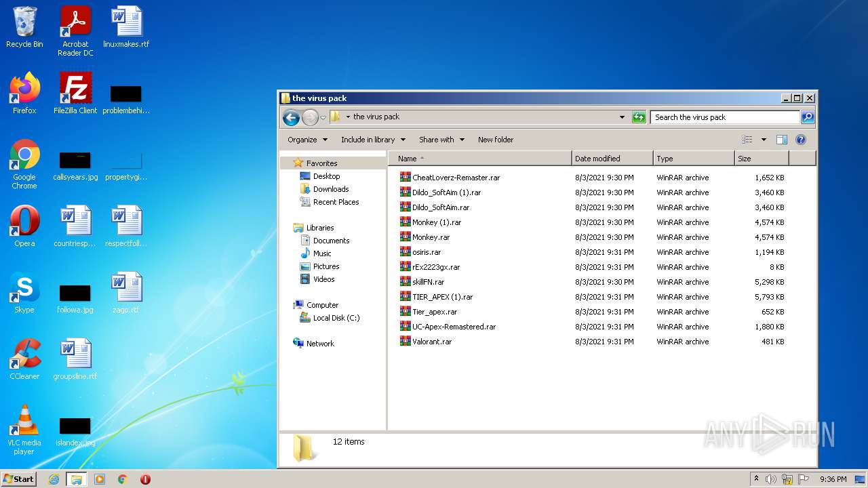Open Desktop in navigation pane
The height and width of the screenshot is (488, 868).
click(x=326, y=176)
